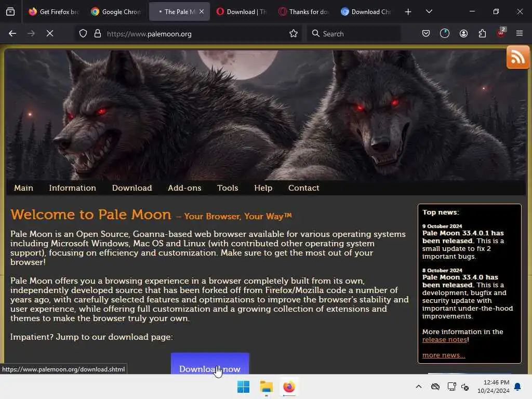Image resolution: width=532 pixels, height=399 pixels.
Task: View site security lock information
Action: click(98, 34)
